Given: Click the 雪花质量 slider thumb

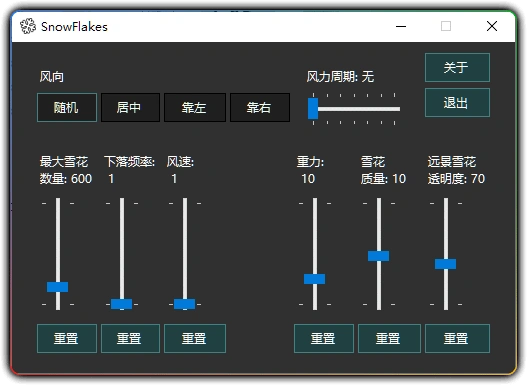Looking at the screenshot, I should tap(378, 256).
